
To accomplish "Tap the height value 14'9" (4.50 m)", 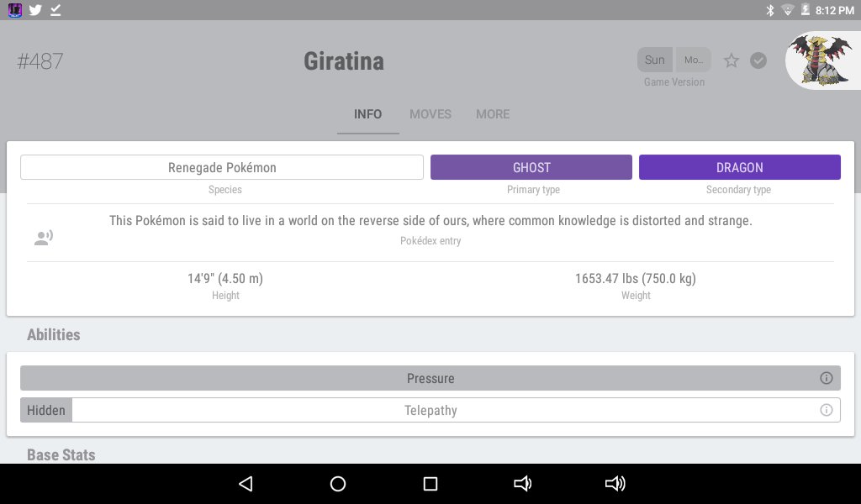I will coord(225,279).
